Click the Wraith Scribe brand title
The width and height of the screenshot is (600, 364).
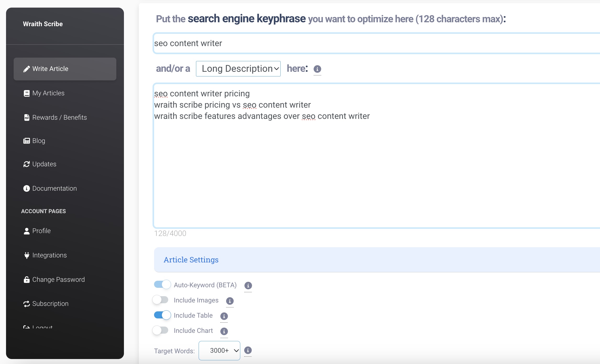43,24
